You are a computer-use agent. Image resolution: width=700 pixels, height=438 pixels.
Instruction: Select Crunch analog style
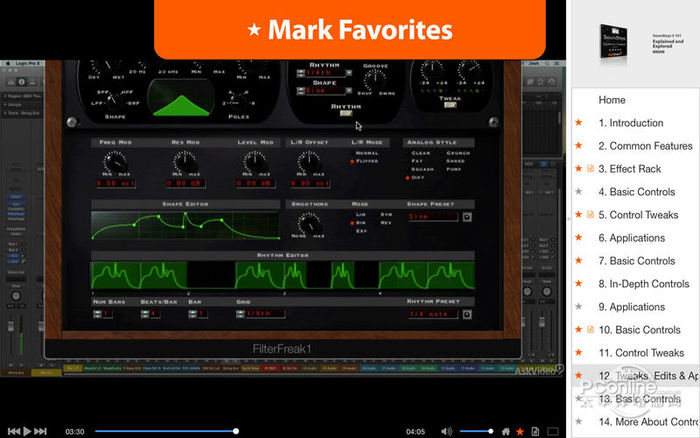(x=458, y=153)
